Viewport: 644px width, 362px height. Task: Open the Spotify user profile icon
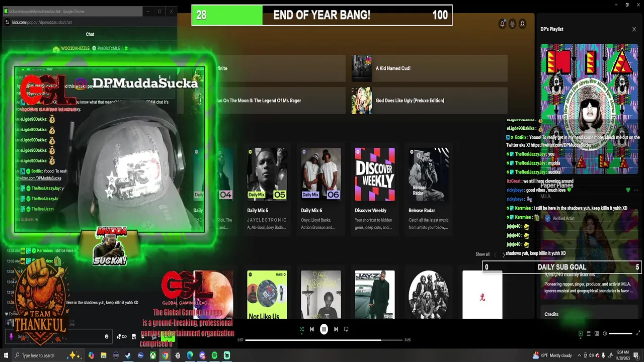(522, 24)
